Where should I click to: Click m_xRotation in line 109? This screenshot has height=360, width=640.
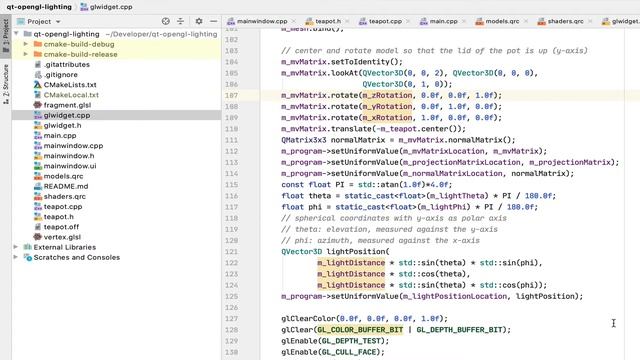[x=387, y=118]
